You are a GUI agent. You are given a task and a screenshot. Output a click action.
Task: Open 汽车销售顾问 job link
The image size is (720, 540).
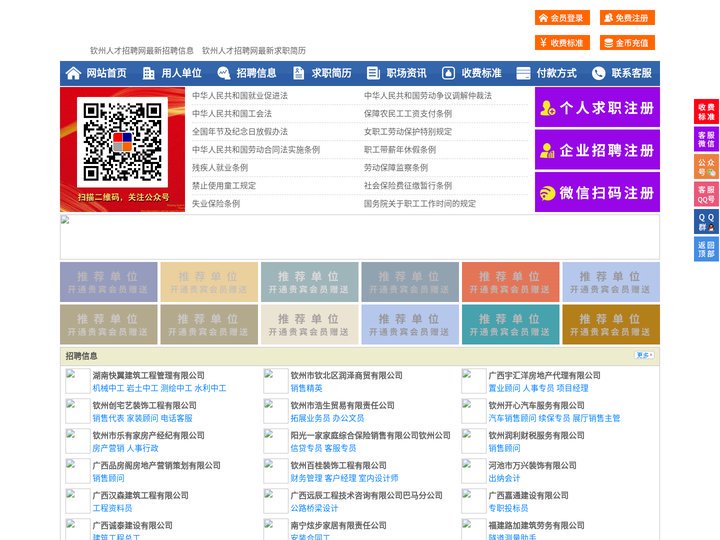(x=512, y=418)
